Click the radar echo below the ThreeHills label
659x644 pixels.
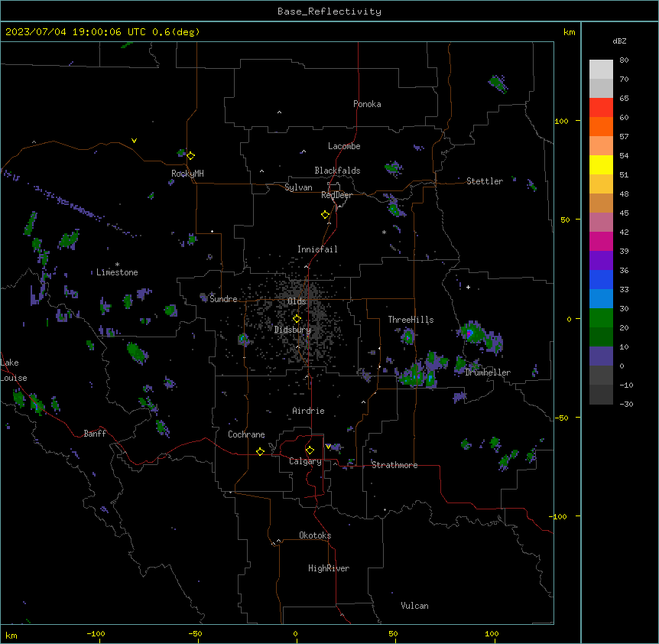(x=407, y=337)
